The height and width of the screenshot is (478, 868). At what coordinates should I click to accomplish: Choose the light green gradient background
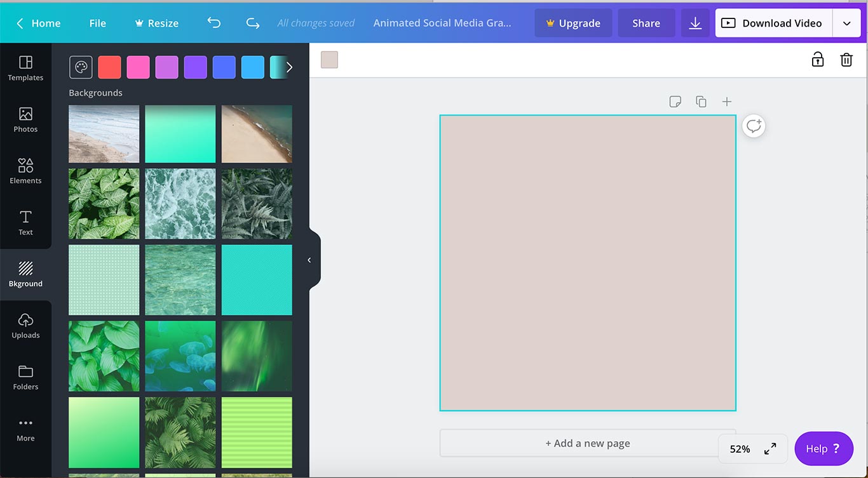104,432
